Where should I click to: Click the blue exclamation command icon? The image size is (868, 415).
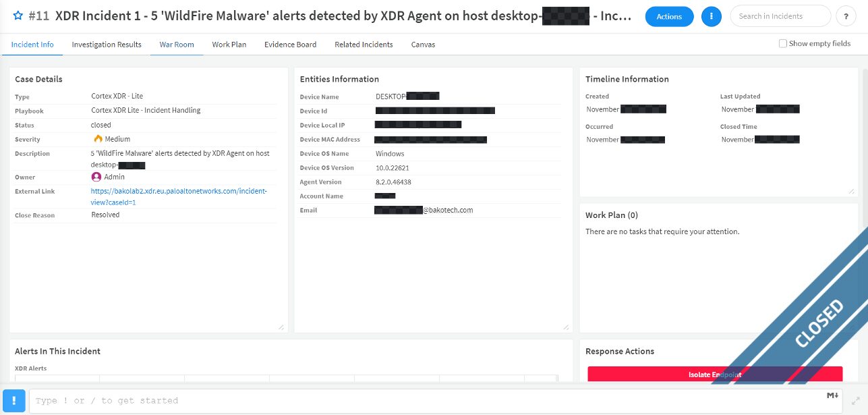(13, 400)
